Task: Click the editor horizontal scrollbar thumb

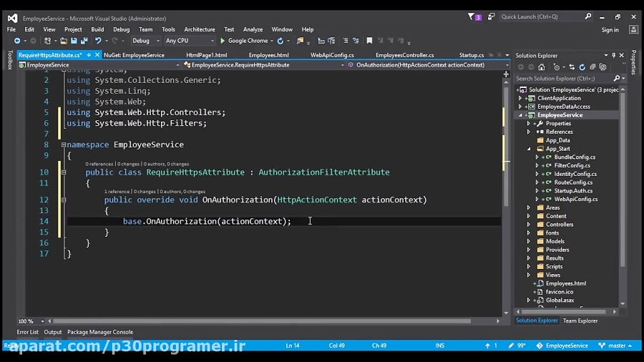Action: [262, 321]
